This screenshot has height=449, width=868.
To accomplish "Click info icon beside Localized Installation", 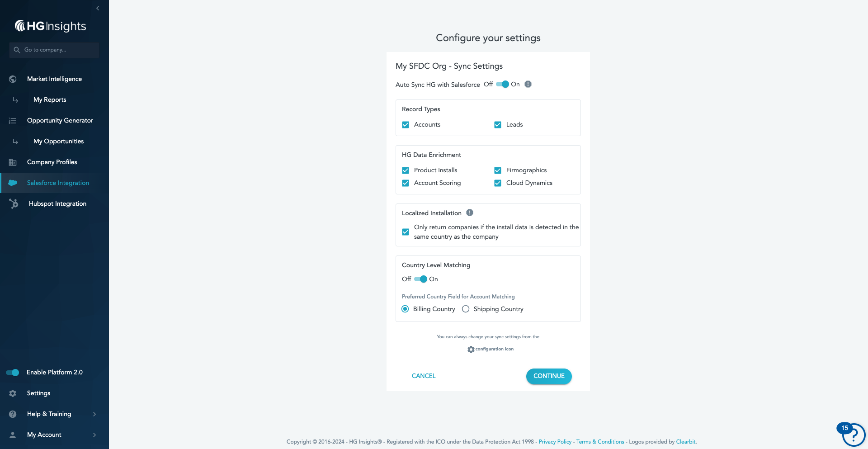I will click(470, 213).
